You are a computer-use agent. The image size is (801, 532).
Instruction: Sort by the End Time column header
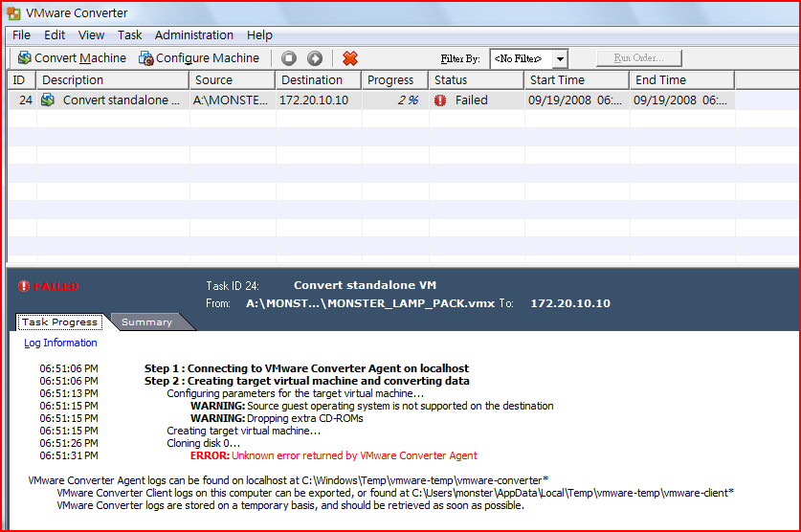click(682, 80)
